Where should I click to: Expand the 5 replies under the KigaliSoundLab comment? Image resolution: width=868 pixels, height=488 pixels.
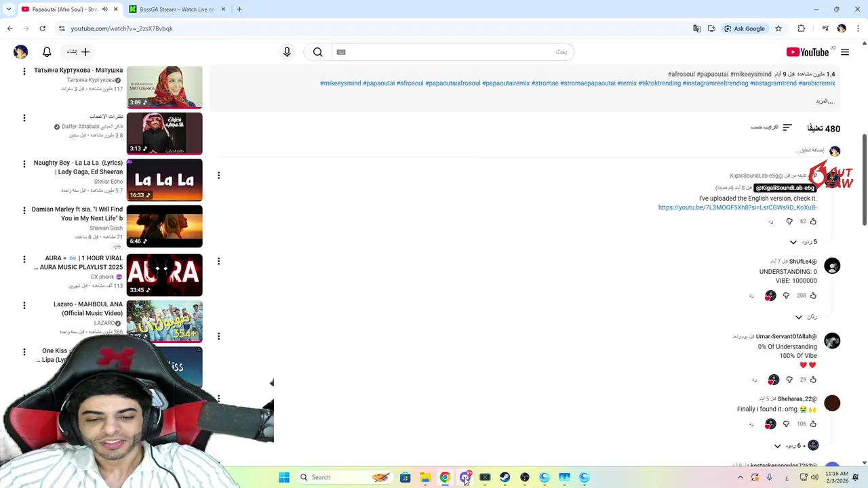coord(804,242)
